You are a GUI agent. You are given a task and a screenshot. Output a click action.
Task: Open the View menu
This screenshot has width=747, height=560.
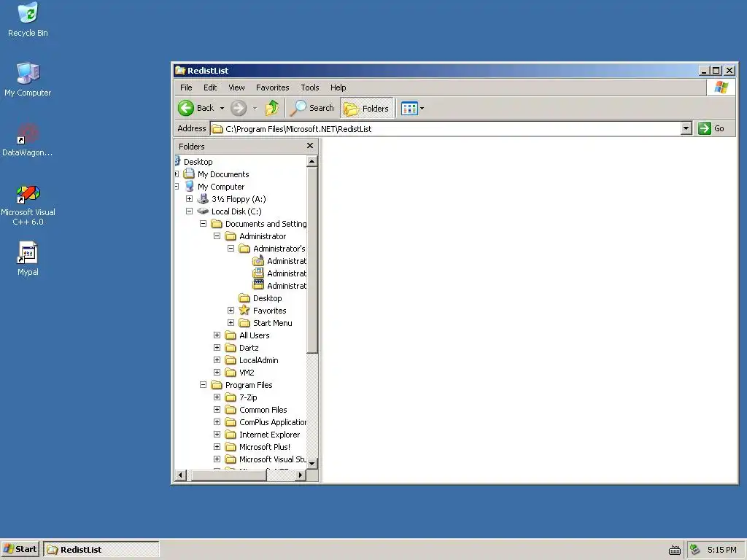point(236,87)
